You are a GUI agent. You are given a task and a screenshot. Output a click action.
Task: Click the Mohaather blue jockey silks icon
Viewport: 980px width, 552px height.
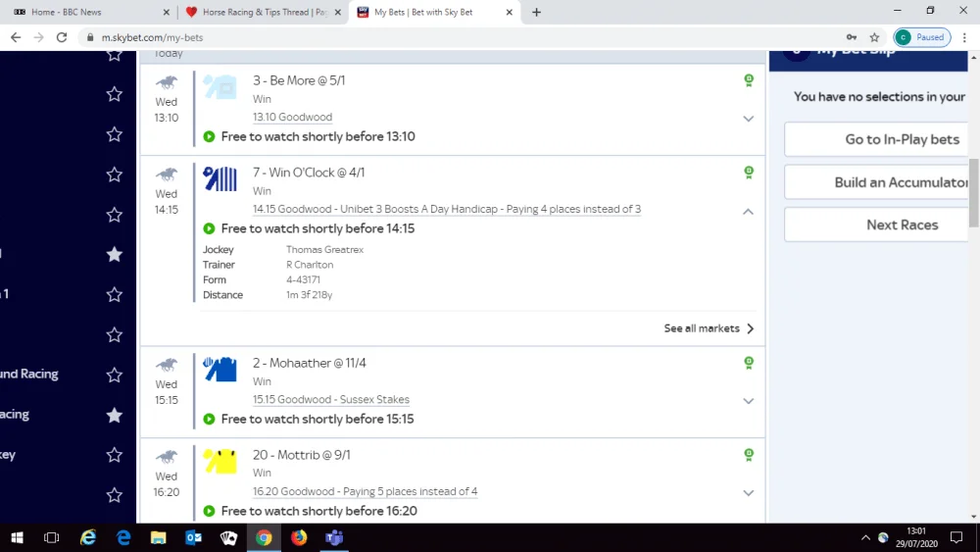click(220, 369)
